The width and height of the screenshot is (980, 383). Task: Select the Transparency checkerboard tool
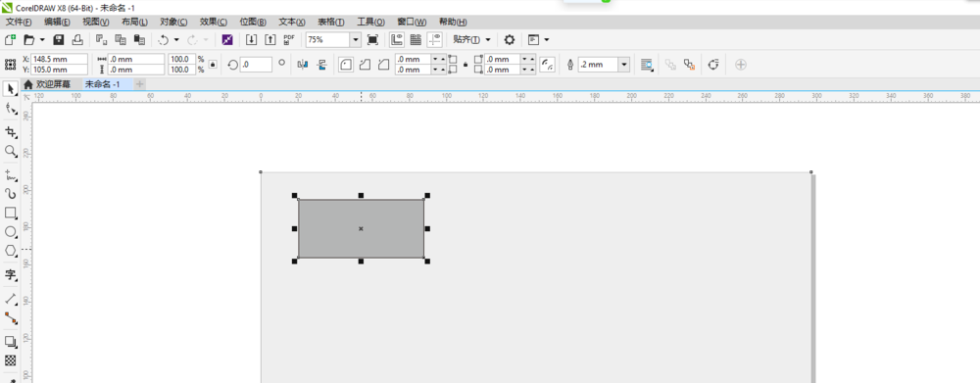pyautogui.click(x=11, y=360)
